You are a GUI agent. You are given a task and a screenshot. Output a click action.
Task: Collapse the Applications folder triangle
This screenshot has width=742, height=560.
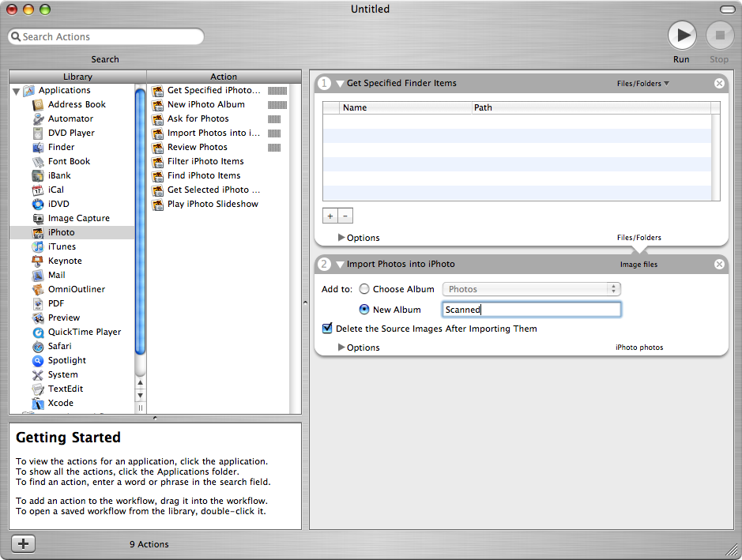16,91
